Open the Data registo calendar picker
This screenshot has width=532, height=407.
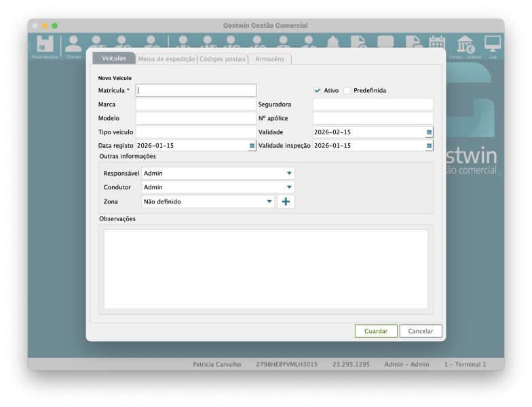pos(252,146)
